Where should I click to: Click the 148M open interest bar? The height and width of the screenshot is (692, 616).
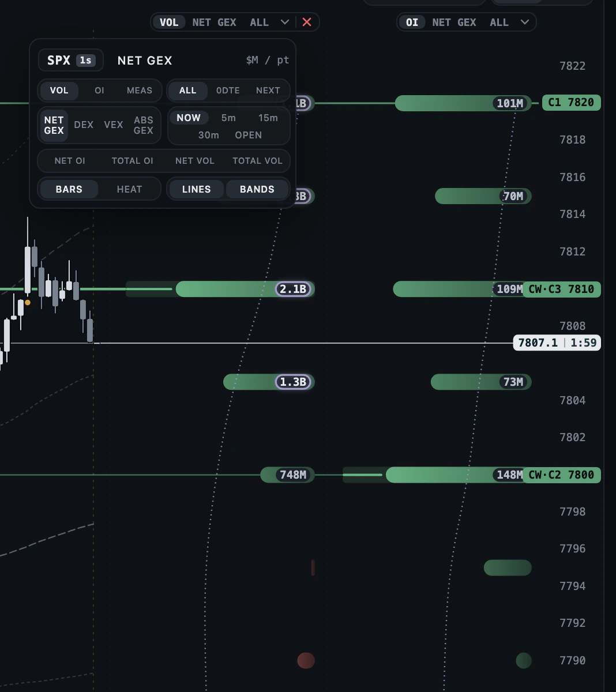click(458, 475)
